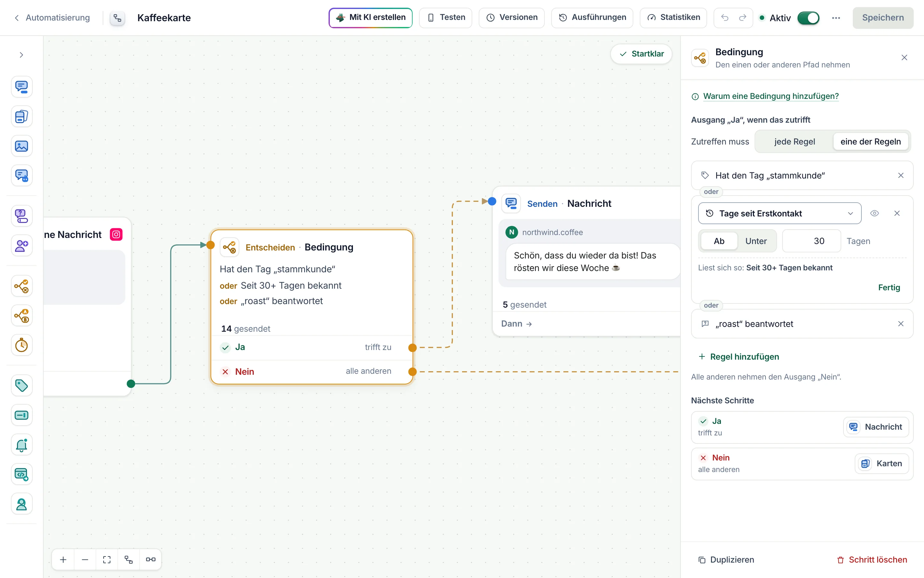Edit the 30 days input field
The height and width of the screenshot is (578, 924).
811,241
